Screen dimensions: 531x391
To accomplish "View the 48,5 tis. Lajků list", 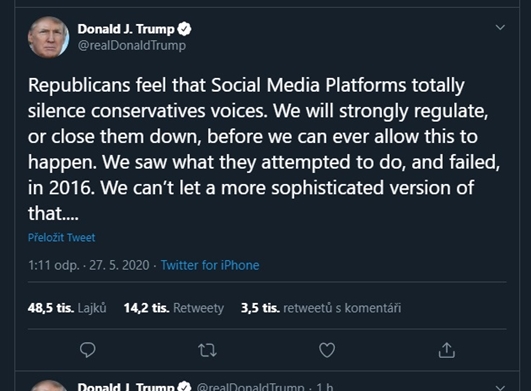I will tap(67, 308).
